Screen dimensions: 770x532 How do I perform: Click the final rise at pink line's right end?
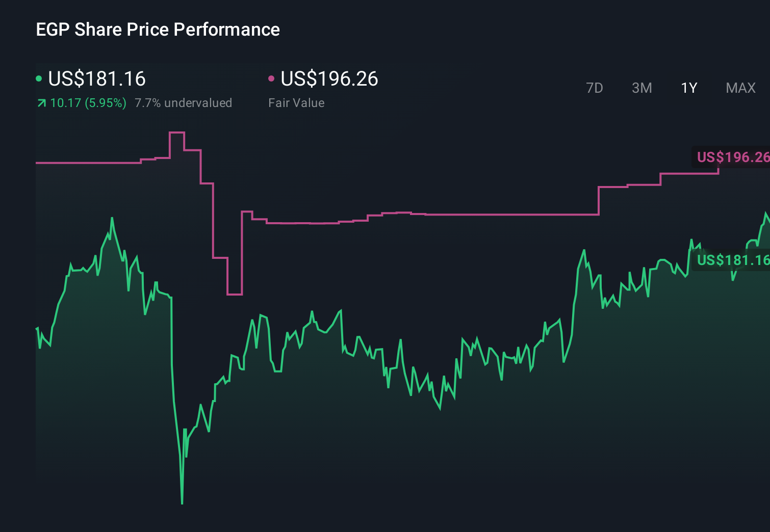point(718,169)
